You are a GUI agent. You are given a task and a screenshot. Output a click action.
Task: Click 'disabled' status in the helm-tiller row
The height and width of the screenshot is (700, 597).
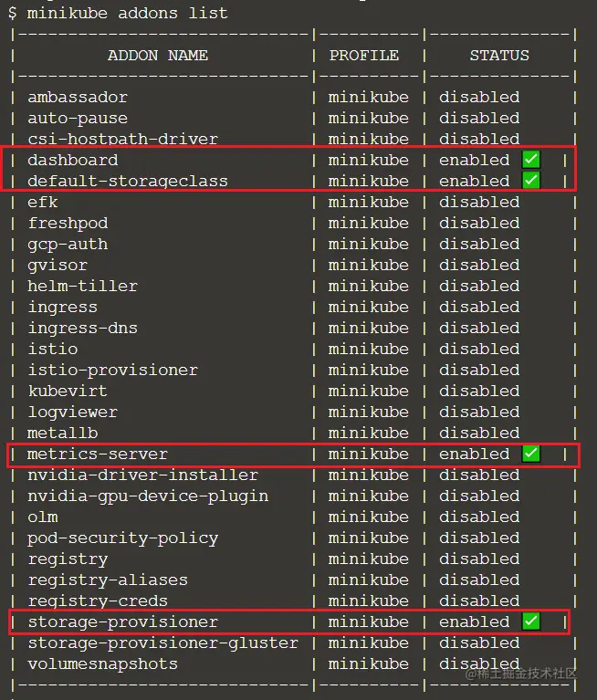click(x=479, y=287)
